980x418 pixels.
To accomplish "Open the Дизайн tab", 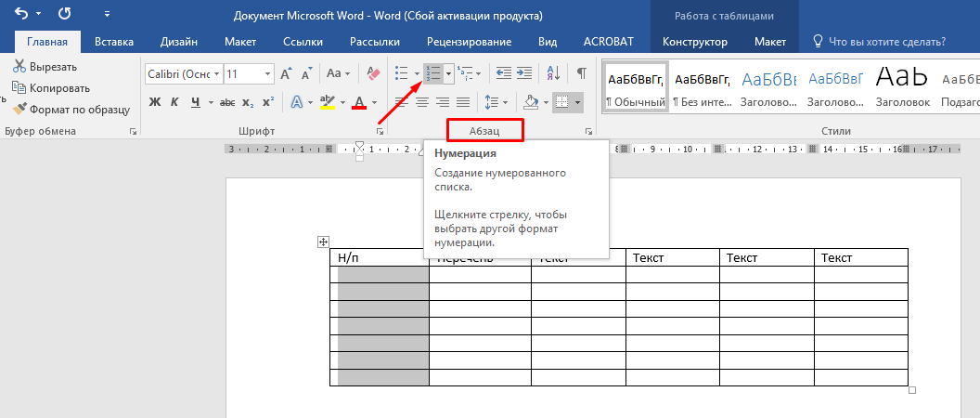I will 179,42.
